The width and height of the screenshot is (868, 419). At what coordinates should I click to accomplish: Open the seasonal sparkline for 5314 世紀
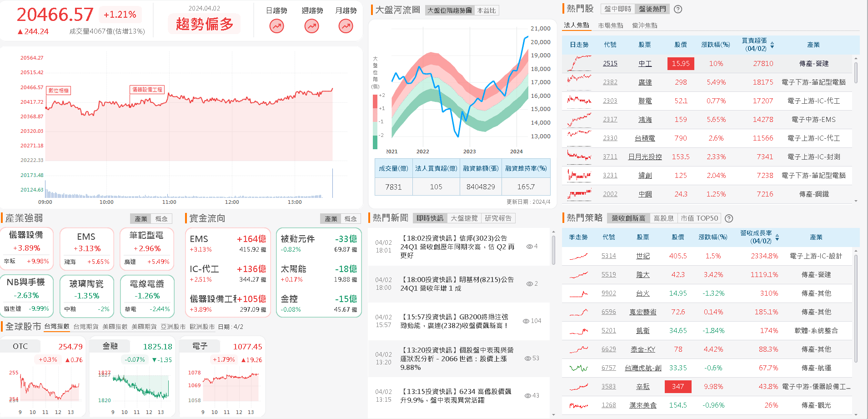(x=579, y=256)
